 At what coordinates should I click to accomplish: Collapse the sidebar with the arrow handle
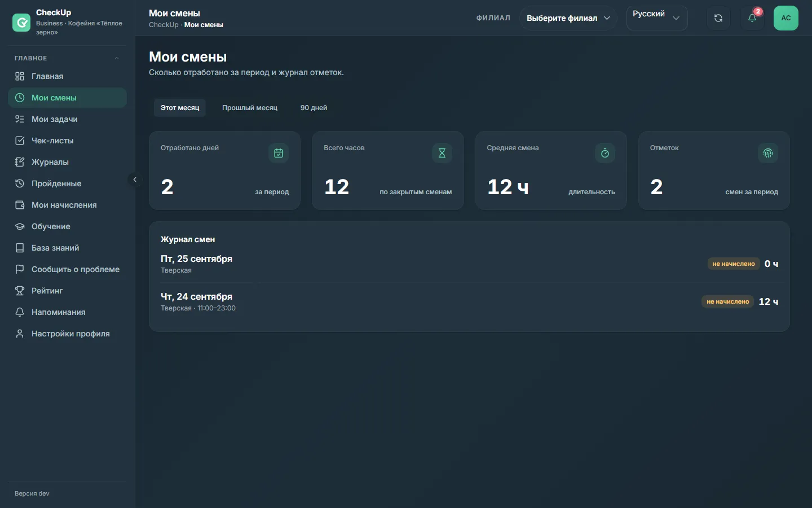tap(135, 179)
